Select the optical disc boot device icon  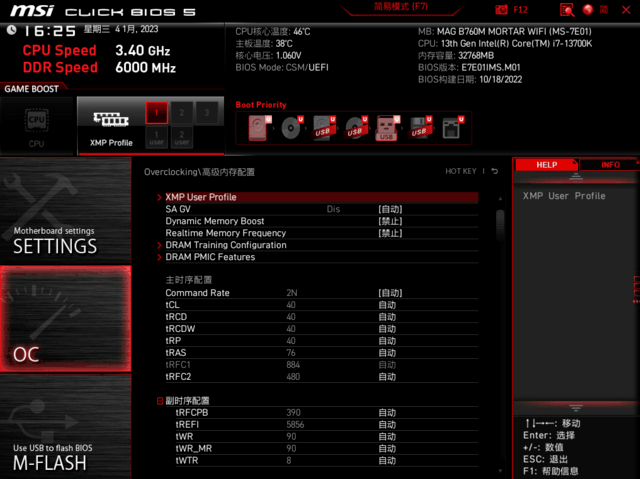pos(290,127)
